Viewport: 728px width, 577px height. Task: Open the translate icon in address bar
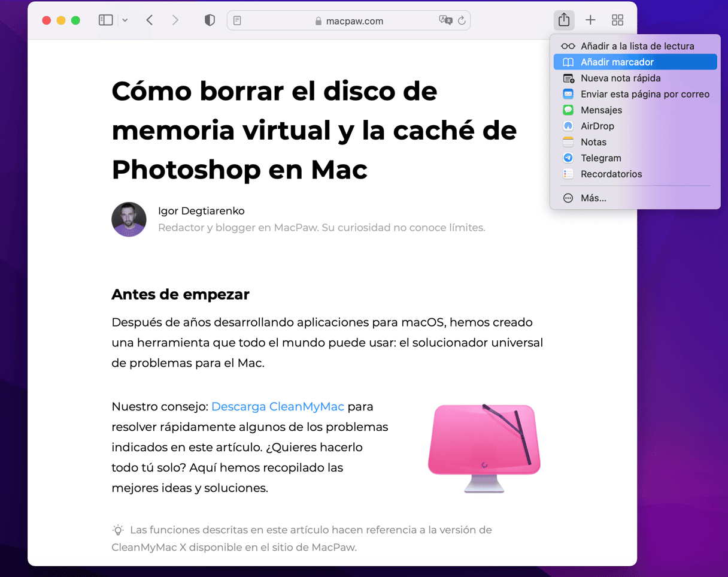[445, 20]
